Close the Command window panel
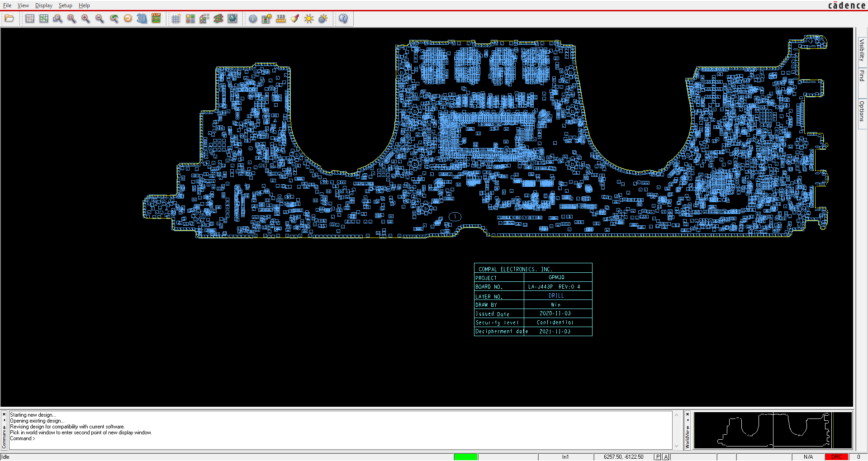This screenshot has height=461, width=868. [4, 414]
